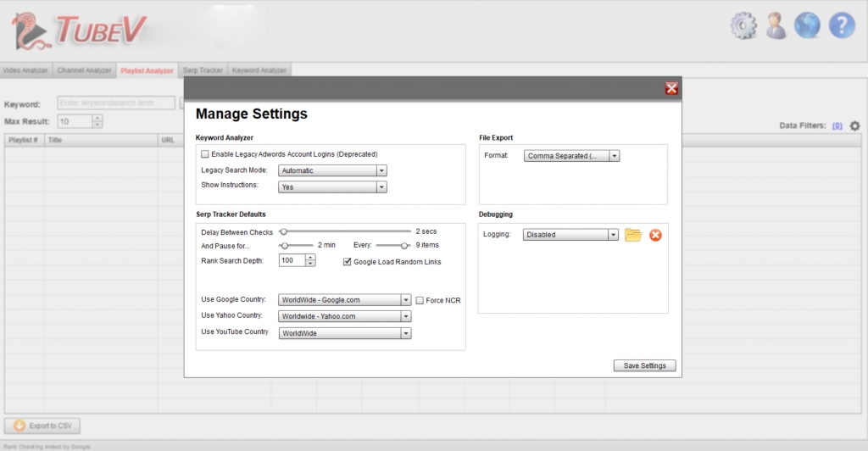Enable the Force NCR checkbox
Viewport: 868px width, 451px height.
point(420,300)
